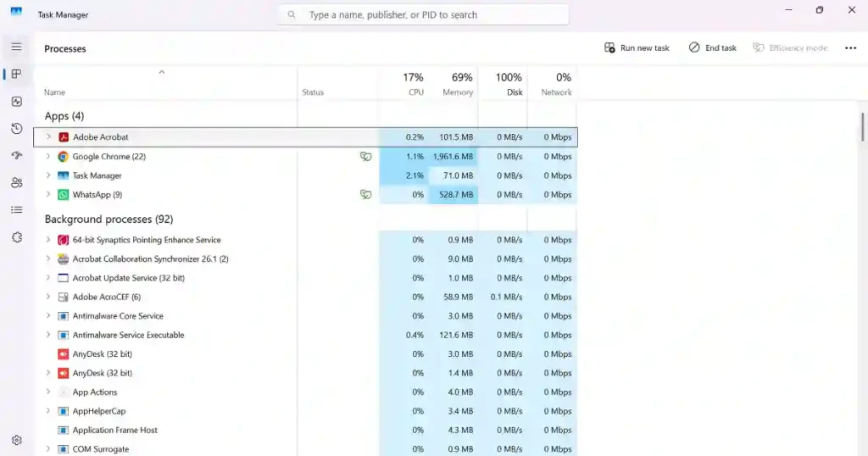Click the Adobe AcroCEF icon
The width and height of the screenshot is (868, 456).
[63, 298]
